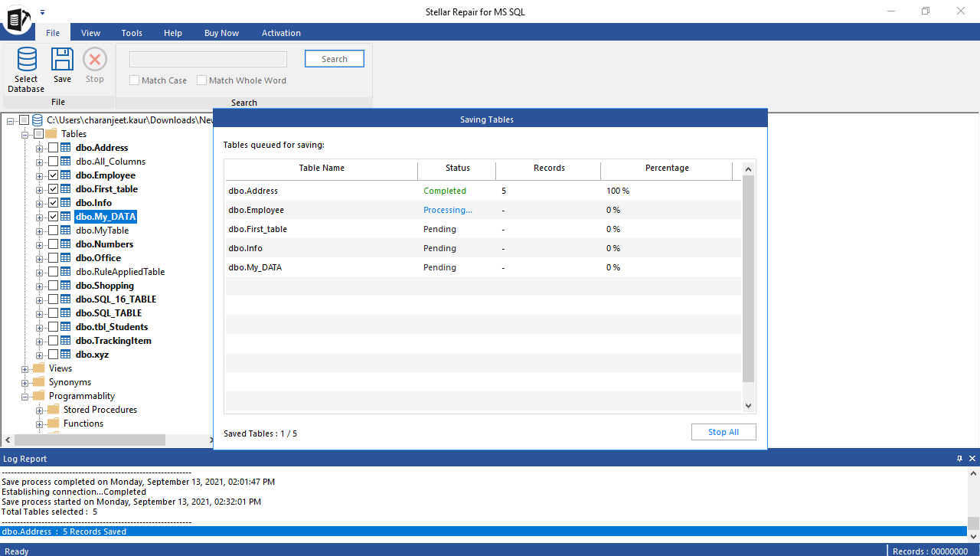
Task: Open the Activation tab
Action: pos(281,33)
